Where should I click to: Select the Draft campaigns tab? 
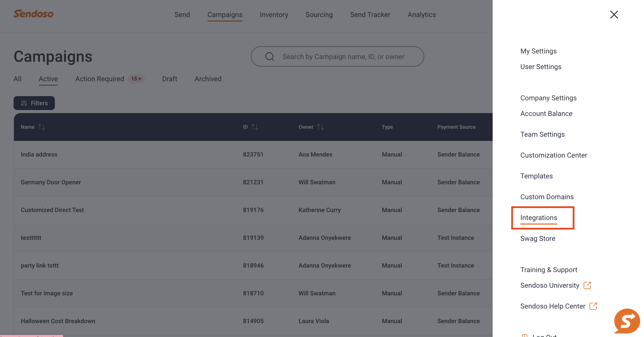(x=170, y=79)
